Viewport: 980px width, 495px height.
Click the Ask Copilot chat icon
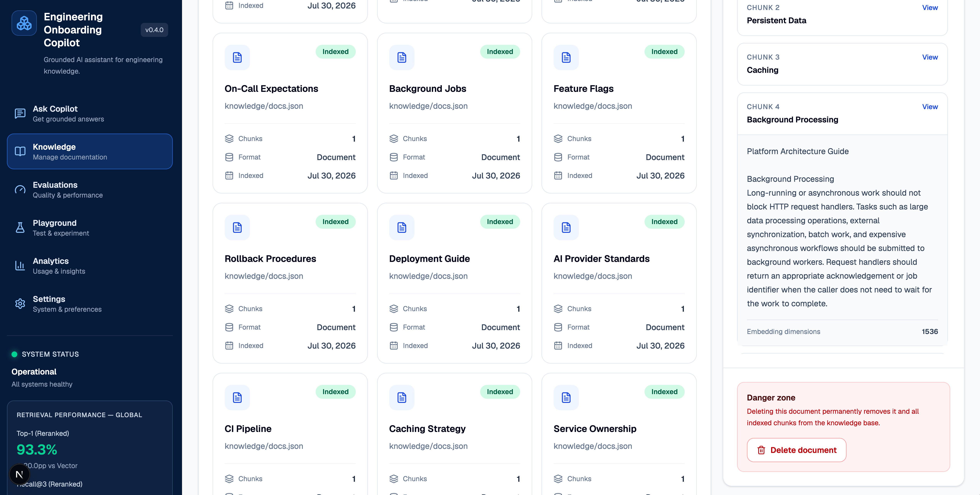(20, 113)
